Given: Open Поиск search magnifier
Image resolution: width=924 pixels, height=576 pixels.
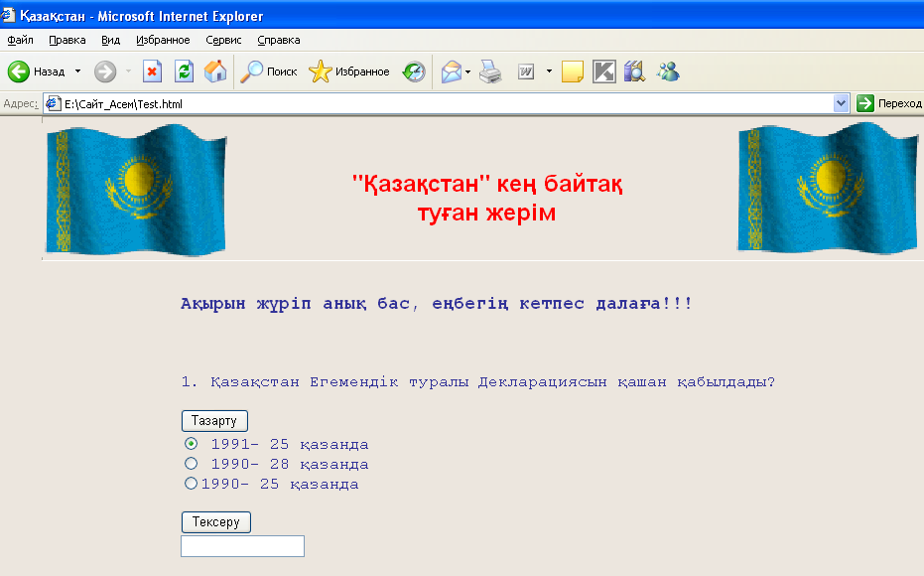Looking at the screenshot, I should [x=268, y=72].
